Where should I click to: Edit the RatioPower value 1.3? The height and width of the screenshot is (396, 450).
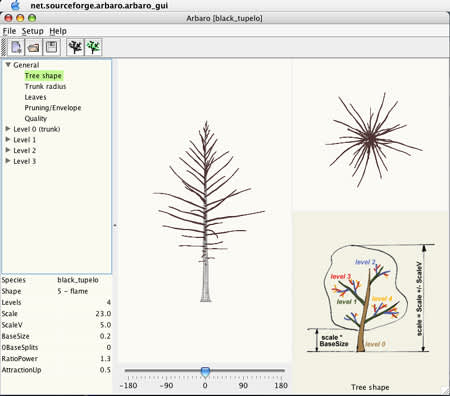(105, 359)
